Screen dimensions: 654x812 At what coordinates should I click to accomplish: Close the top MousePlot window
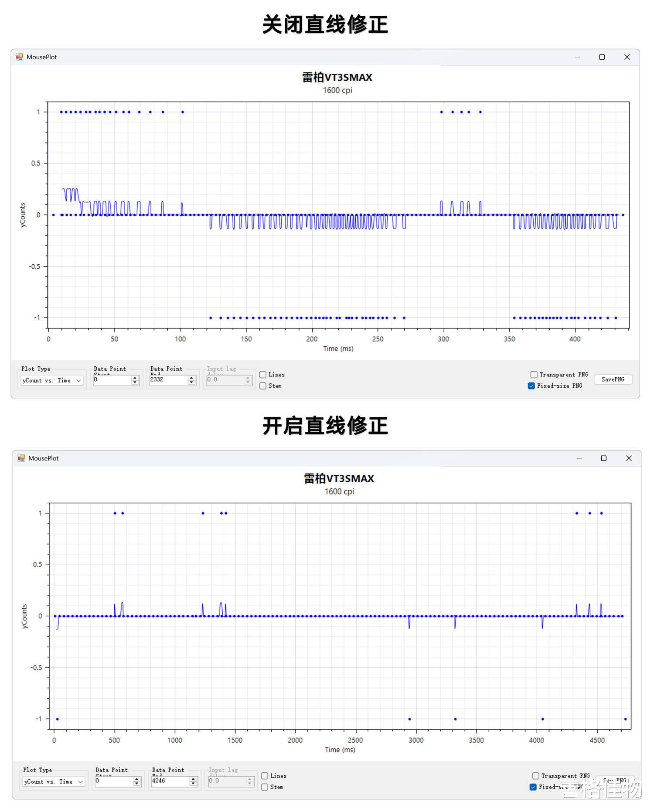(627, 57)
